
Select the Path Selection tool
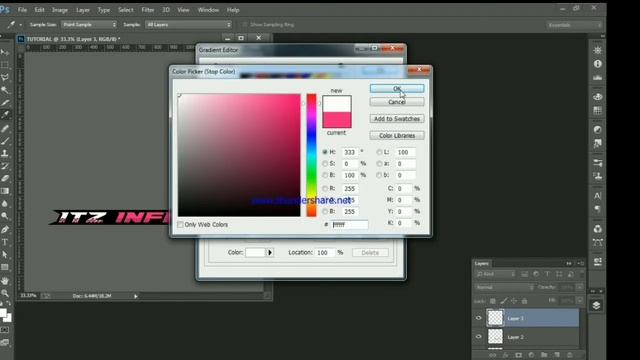pos(4,255)
